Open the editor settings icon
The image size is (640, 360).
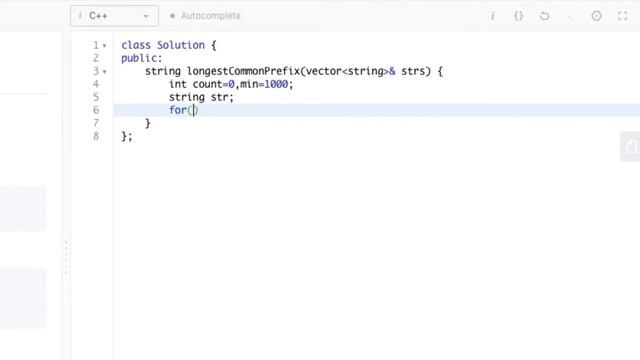(x=596, y=16)
